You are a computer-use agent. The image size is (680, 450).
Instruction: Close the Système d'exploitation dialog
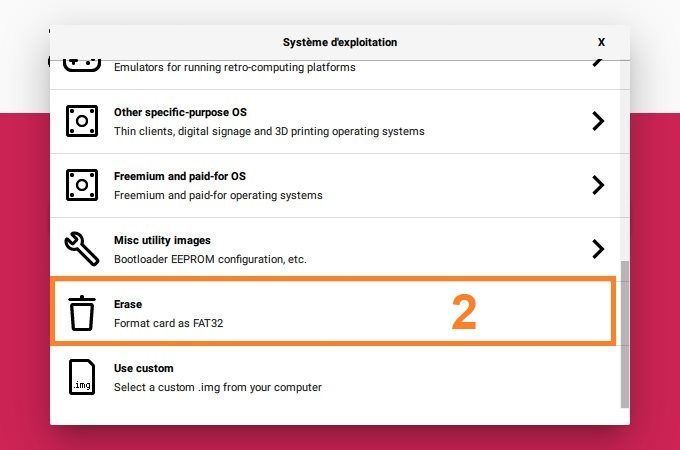[x=601, y=42]
